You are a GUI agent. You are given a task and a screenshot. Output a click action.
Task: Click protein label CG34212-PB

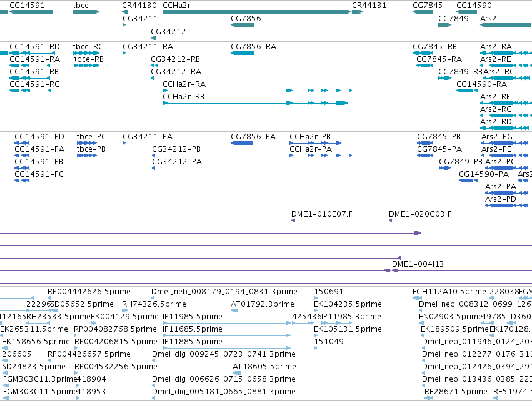(x=176, y=149)
